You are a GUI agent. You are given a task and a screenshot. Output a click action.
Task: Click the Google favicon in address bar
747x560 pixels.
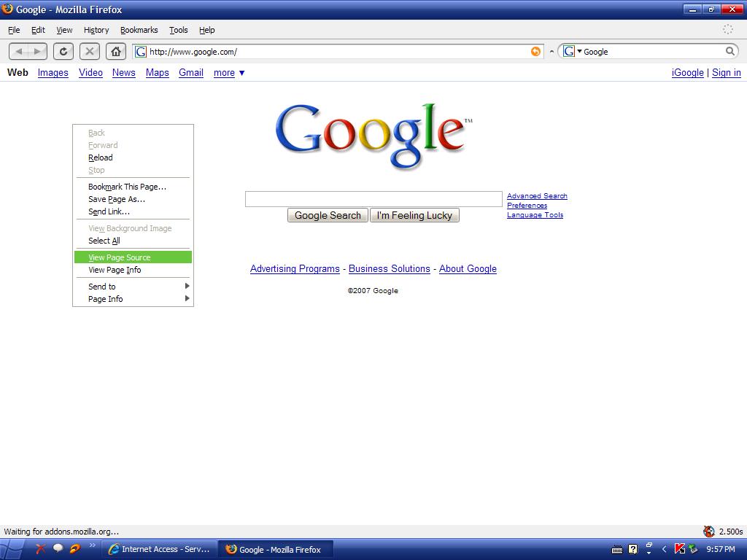click(141, 52)
